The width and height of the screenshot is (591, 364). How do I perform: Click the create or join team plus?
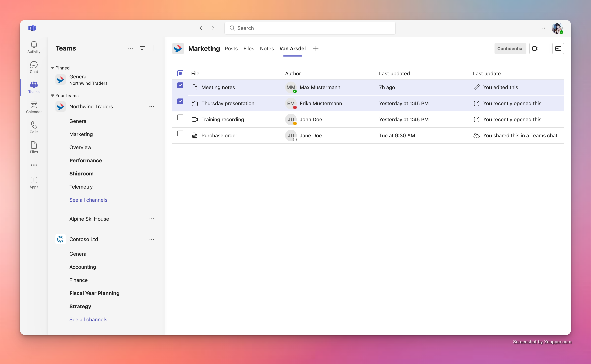coord(154,48)
